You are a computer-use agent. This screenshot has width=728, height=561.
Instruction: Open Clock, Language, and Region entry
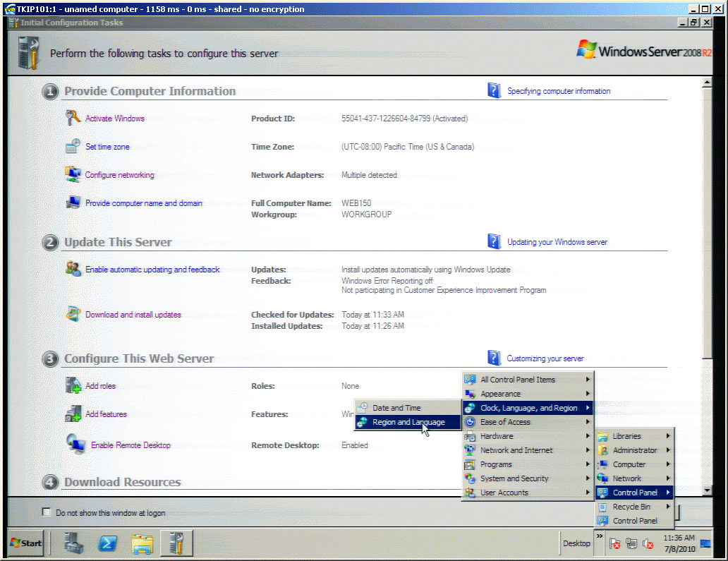pos(528,408)
